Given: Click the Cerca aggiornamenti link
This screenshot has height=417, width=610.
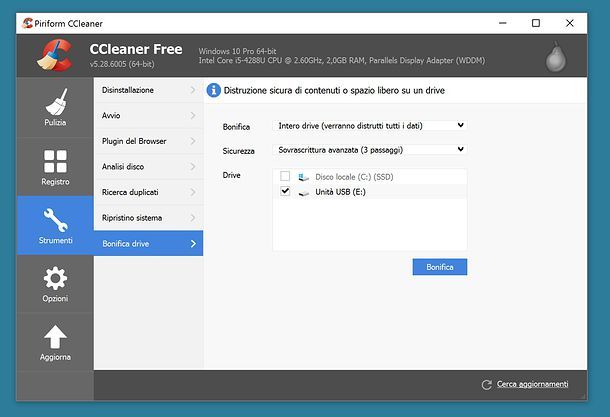Looking at the screenshot, I should [x=532, y=384].
